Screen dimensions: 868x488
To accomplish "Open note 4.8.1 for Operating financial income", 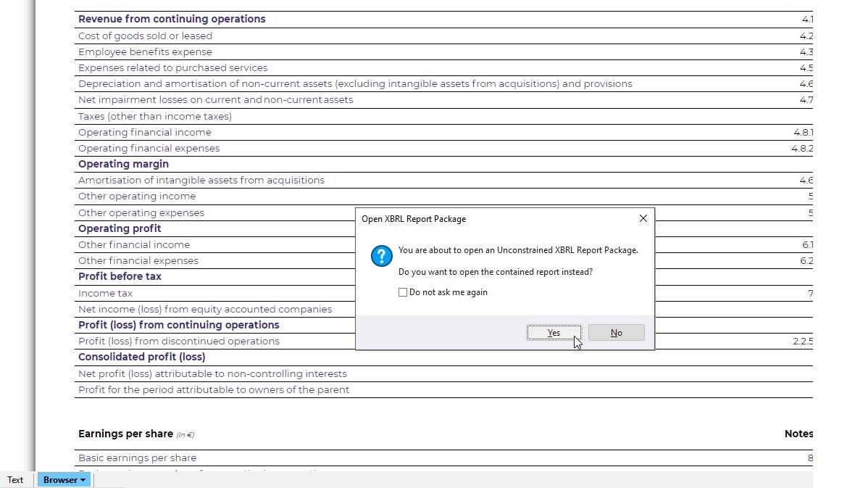I will point(803,132).
